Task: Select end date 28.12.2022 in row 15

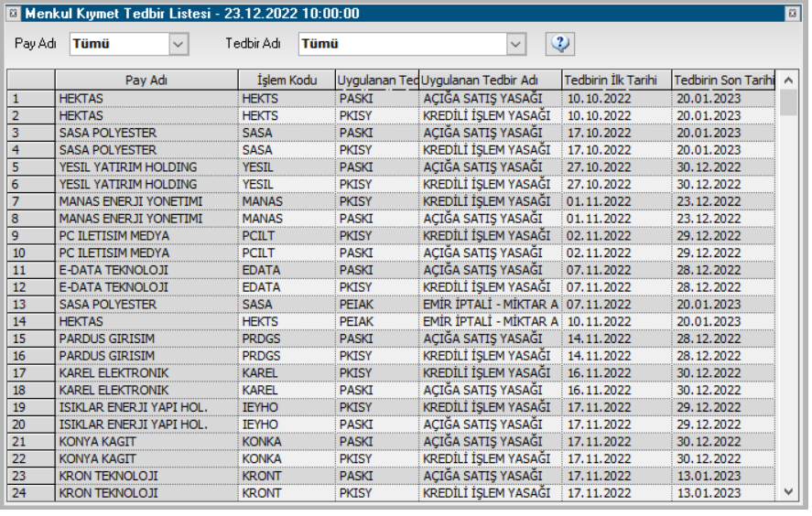Action: tap(709, 338)
